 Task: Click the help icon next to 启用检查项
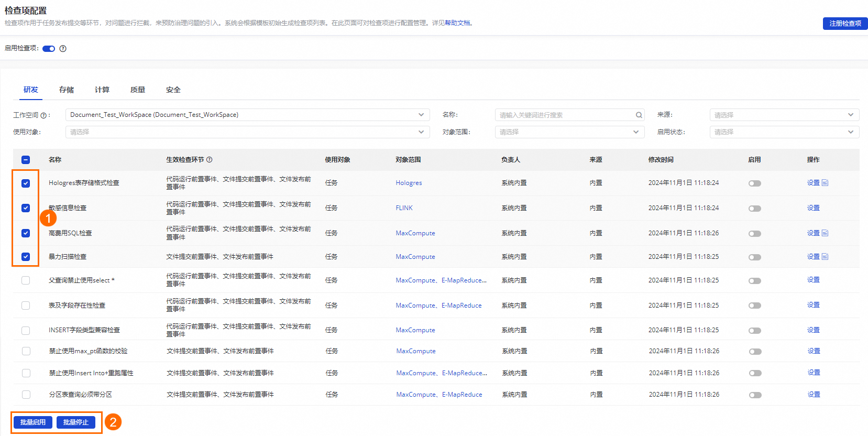pos(63,49)
